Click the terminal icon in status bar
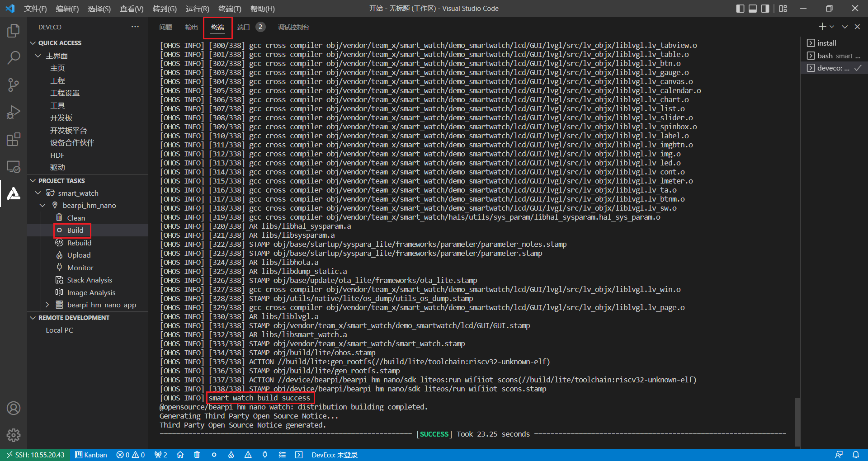This screenshot has width=868, height=461. click(299, 455)
